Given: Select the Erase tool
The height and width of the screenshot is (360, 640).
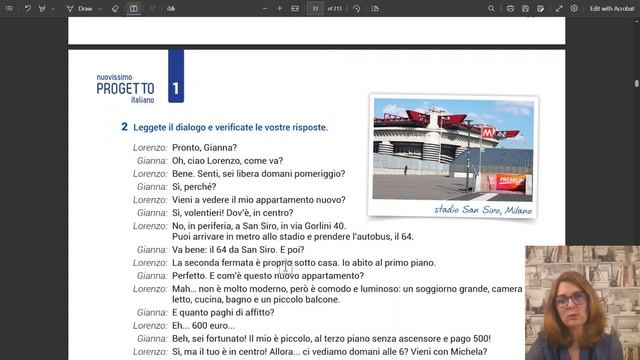Looking at the screenshot, I should point(115,8).
